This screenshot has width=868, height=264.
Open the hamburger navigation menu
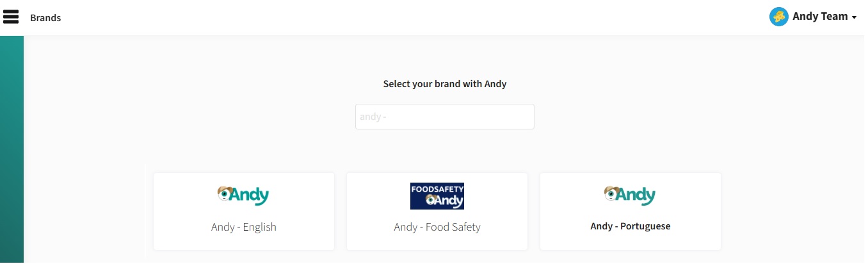coord(11,17)
